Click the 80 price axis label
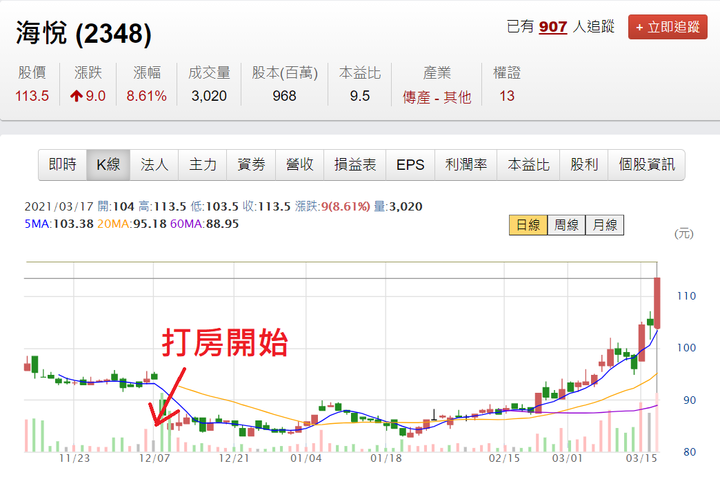Image resolution: width=720 pixels, height=486 pixels. [690, 452]
